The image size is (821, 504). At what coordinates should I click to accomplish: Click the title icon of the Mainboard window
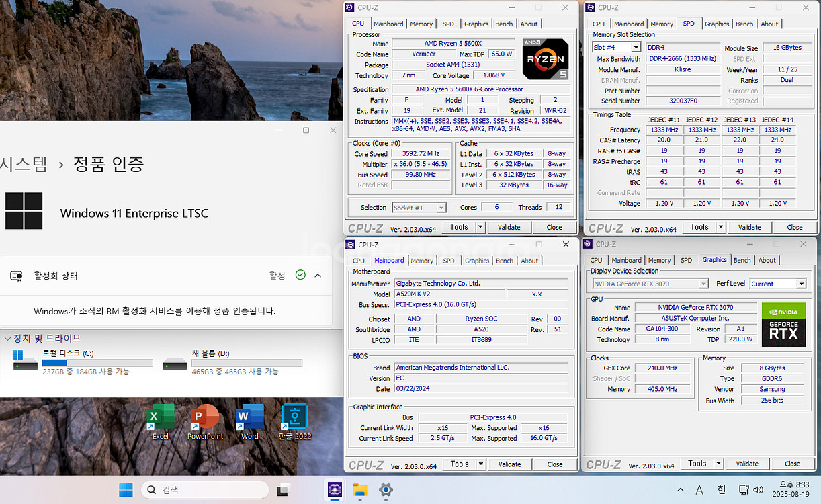[x=350, y=245]
